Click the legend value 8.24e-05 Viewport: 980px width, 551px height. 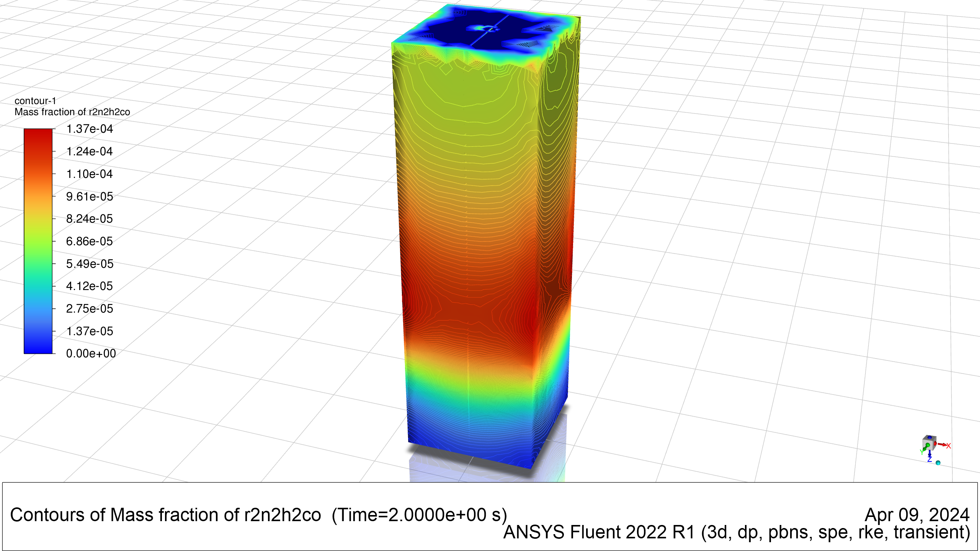90,219
